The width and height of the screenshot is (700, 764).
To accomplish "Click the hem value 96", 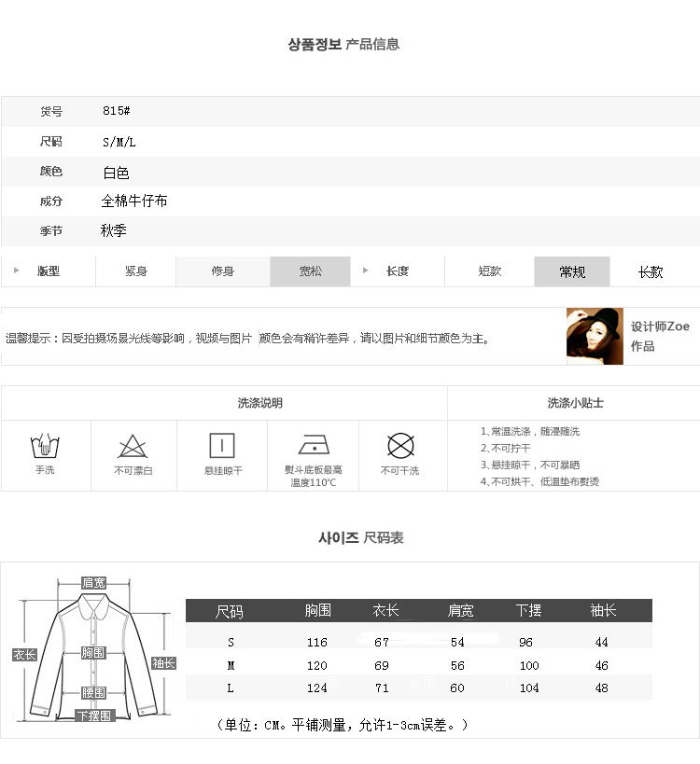I will (525, 642).
